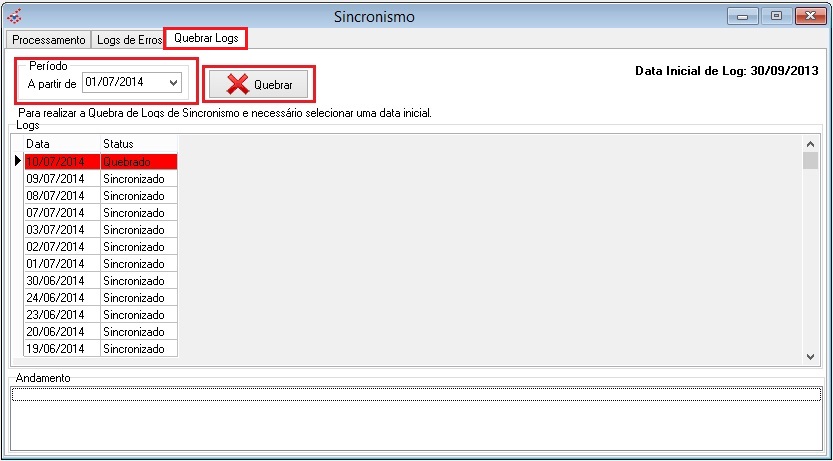Click the Status column header

click(x=138, y=145)
